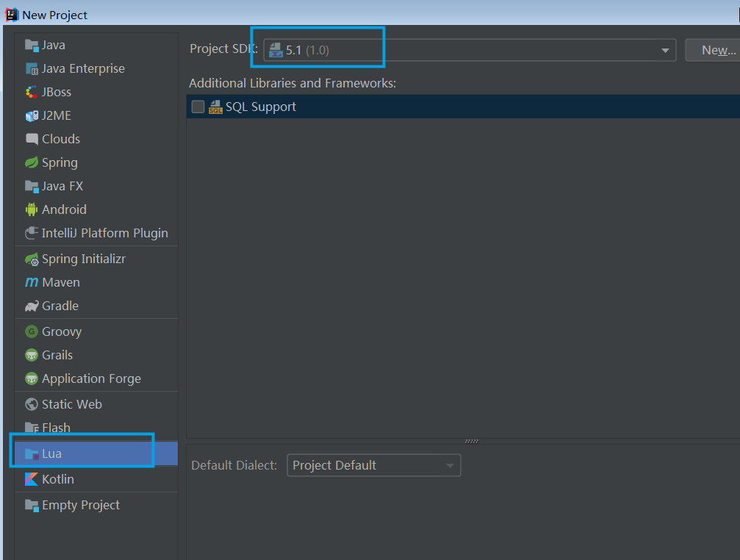Viewport: 740px width, 560px height.
Task: Enable the SQL Support checkbox
Action: [x=198, y=107]
